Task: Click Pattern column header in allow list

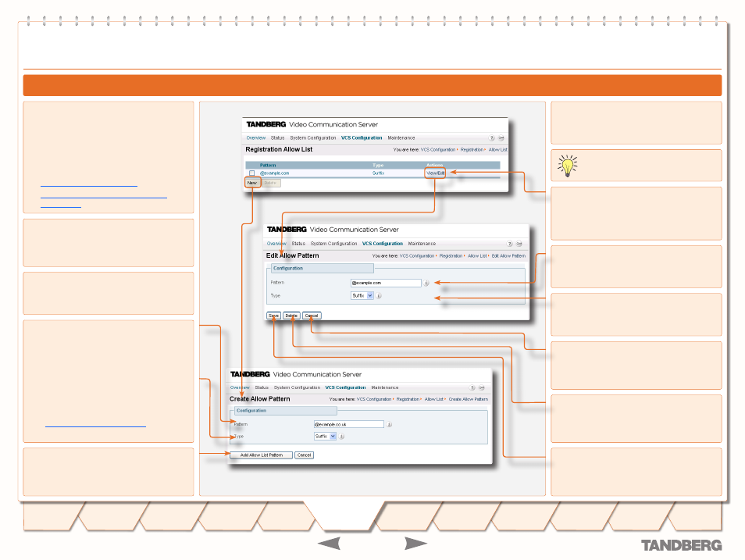Action: [268, 165]
